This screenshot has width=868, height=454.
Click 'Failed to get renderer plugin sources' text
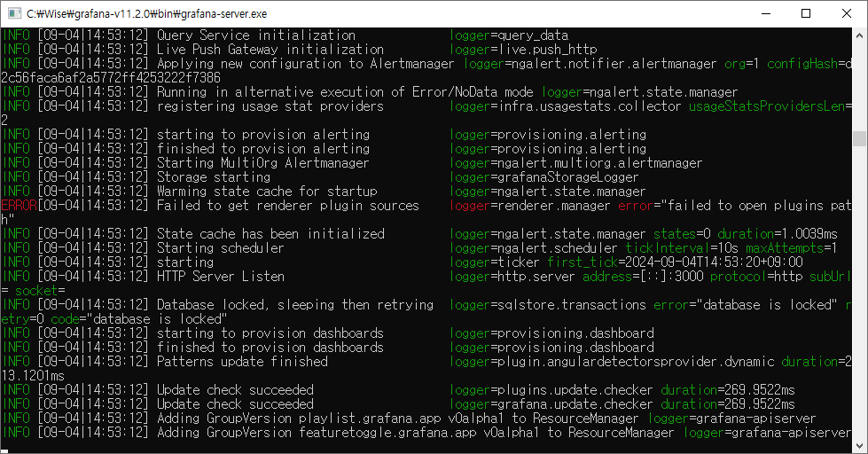click(x=288, y=206)
